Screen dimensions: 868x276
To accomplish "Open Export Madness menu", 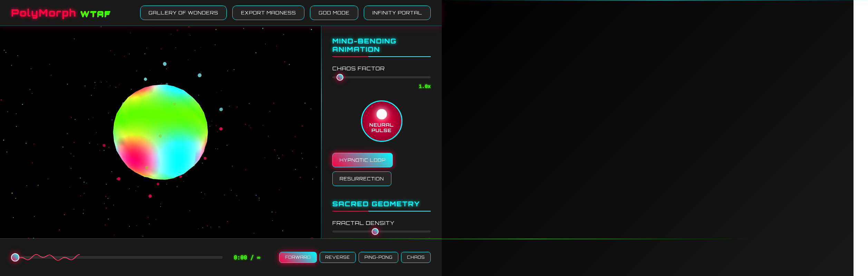I will click(x=268, y=13).
